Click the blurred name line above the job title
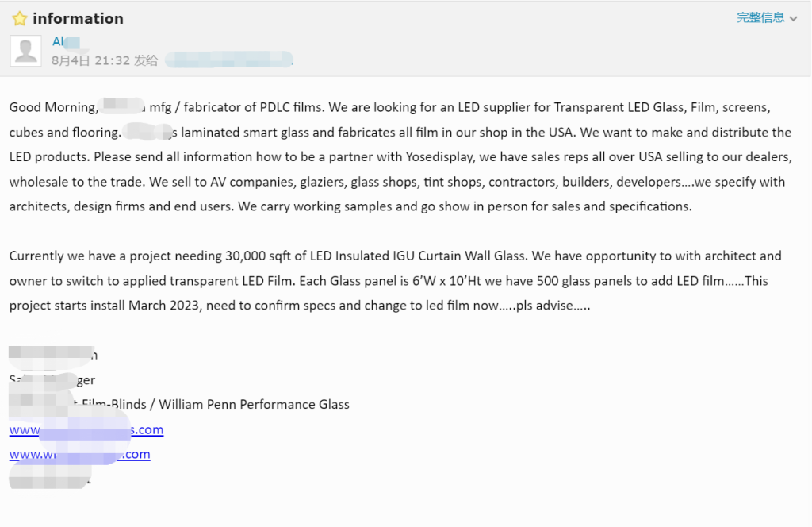This screenshot has height=527, width=812. click(53, 355)
